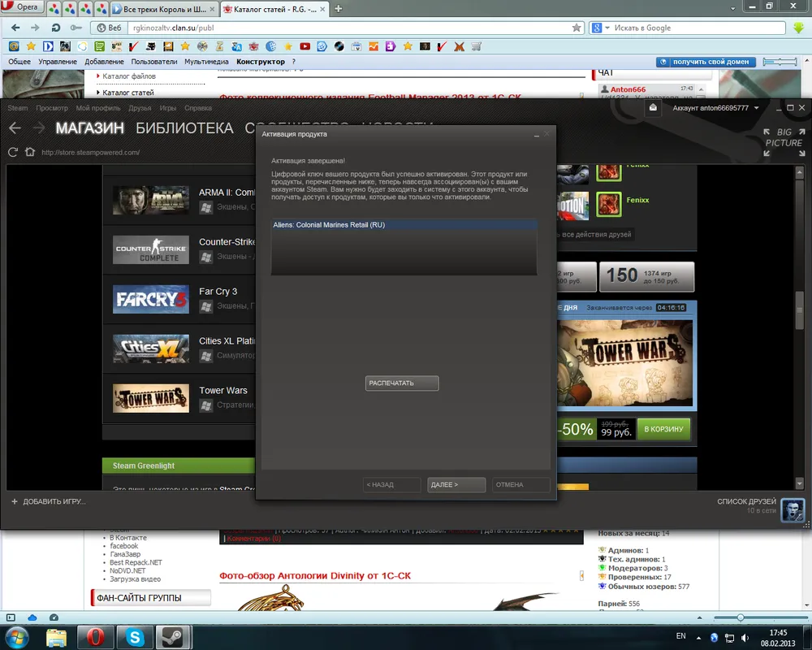Click the Opera back arrow button
812x650 pixels.
(15, 28)
